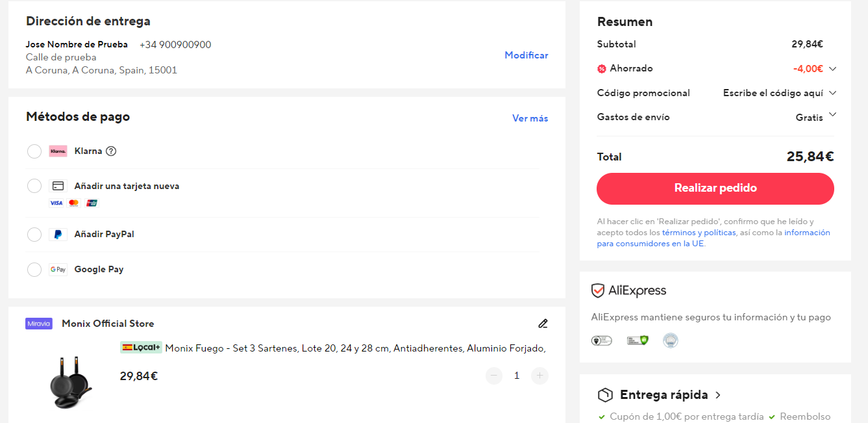Click the PayPal logo icon
The width and height of the screenshot is (868, 423).
pos(58,235)
